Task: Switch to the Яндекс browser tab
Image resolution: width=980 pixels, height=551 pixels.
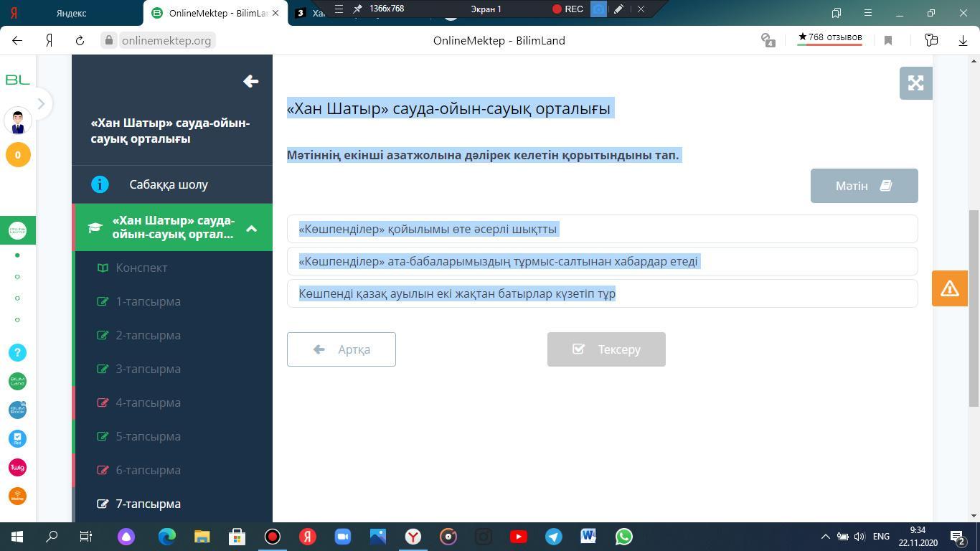Action: tap(72, 13)
